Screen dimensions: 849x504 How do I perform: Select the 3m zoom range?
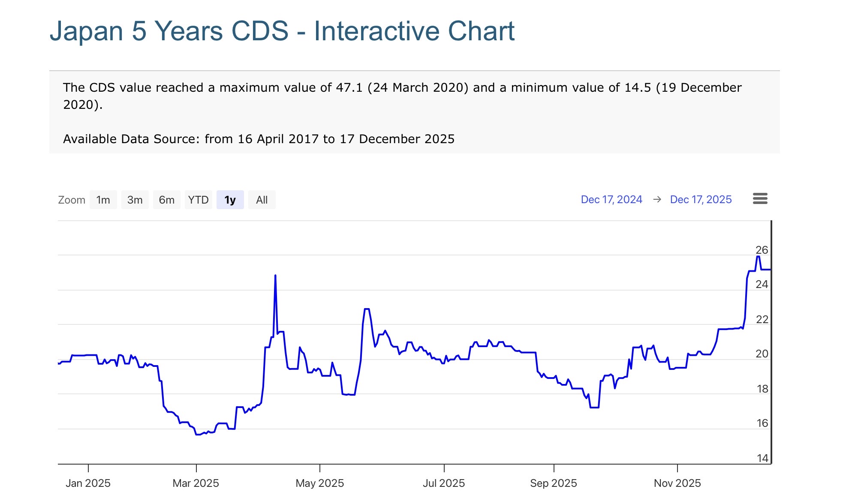(135, 200)
